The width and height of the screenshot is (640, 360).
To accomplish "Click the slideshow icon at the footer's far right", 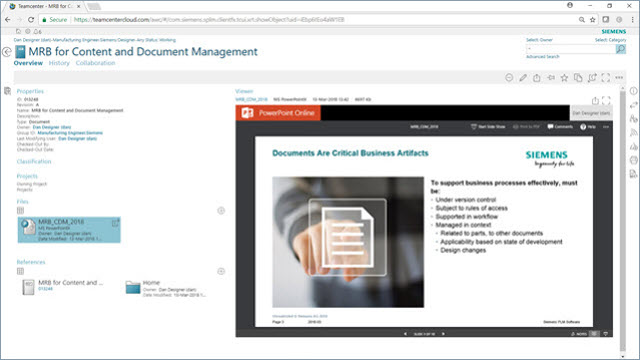I will 606,334.
